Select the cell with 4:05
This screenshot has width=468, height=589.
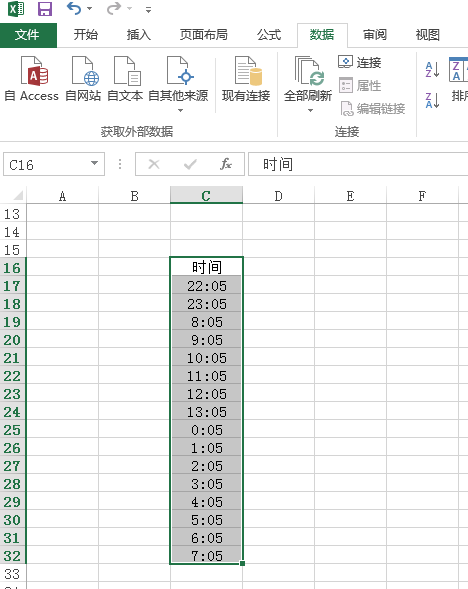click(x=206, y=501)
